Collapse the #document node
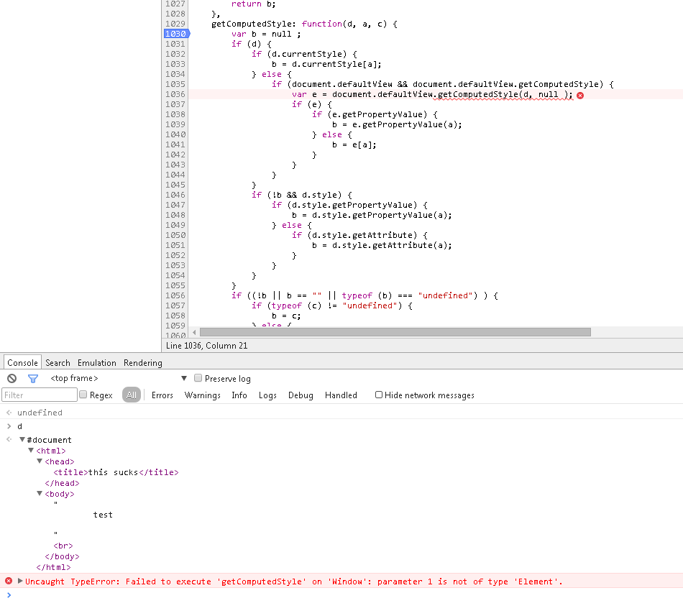Image resolution: width=683 pixels, height=616 pixels. [x=22, y=440]
